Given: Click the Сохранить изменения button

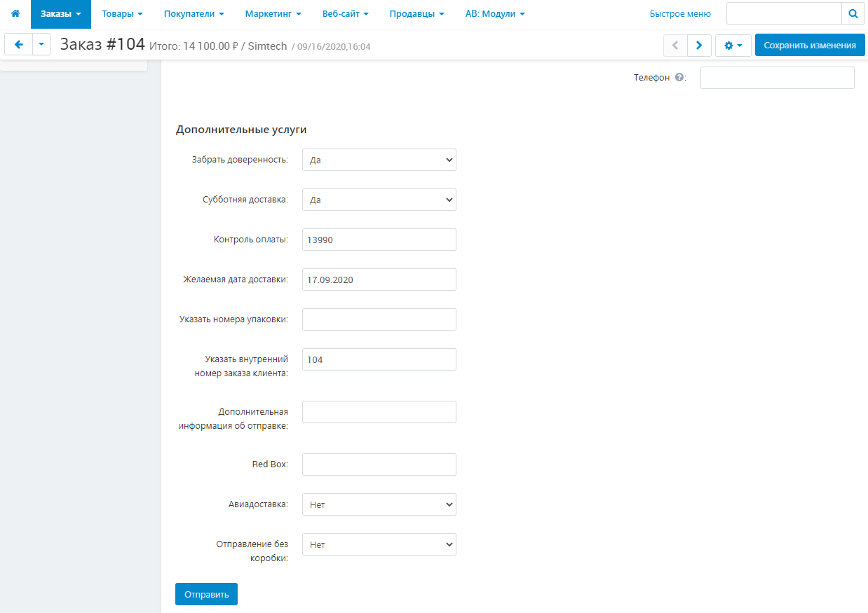Looking at the screenshot, I should tap(809, 46).
